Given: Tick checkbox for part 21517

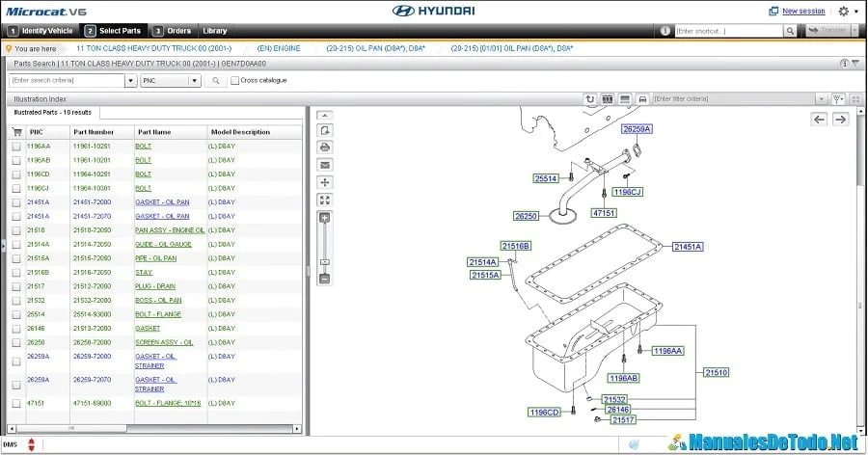Looking at the screenshot, I should 16,286.
